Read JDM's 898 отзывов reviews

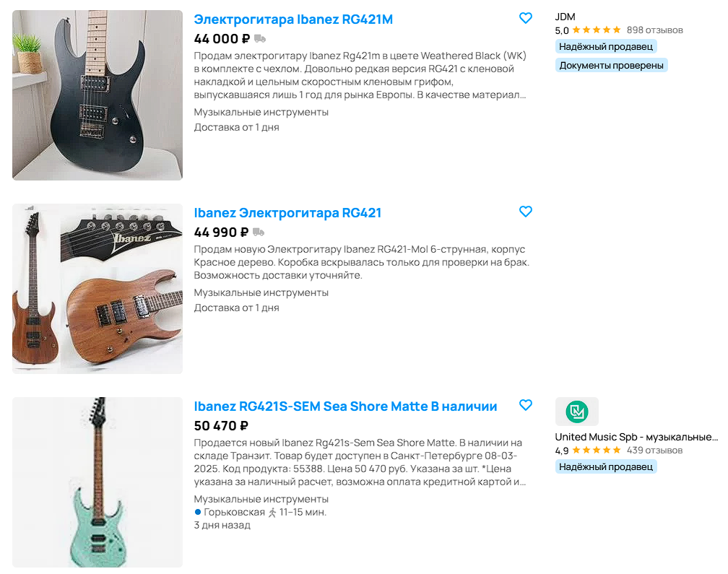[654, 30]
